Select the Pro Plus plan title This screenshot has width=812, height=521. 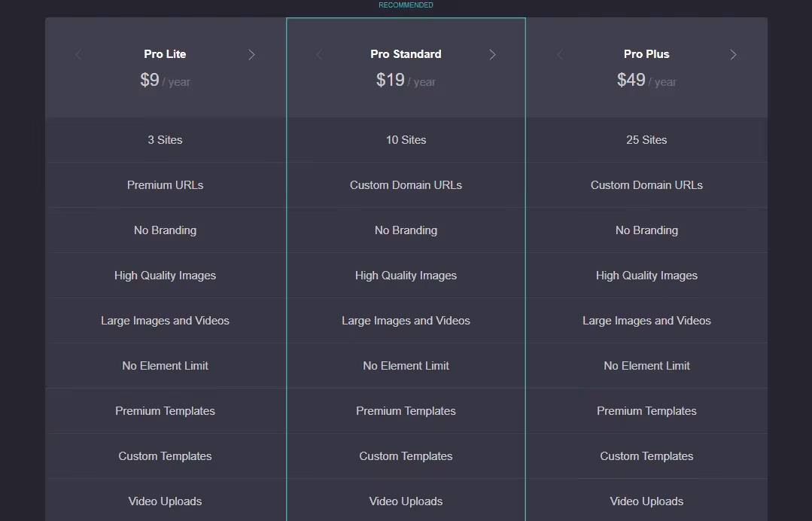[x=646, y=54]
